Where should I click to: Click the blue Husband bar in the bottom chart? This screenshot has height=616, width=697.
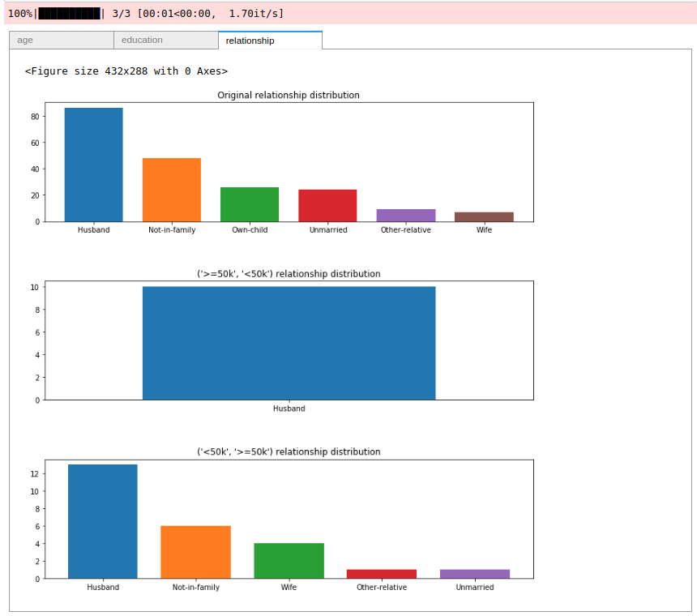point(103,521)
